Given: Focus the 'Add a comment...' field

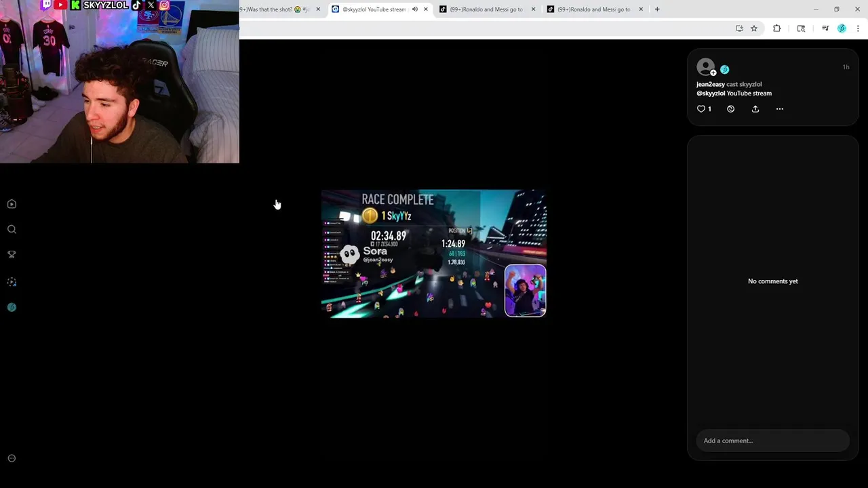Looking at the screenshot, I should [772, 441].
